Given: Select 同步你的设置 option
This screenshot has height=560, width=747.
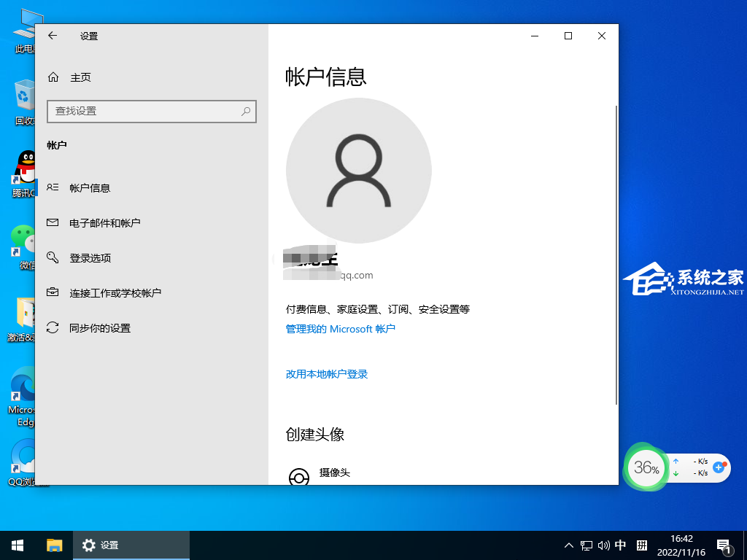Looking at the screenshot, I should point(99,328).
